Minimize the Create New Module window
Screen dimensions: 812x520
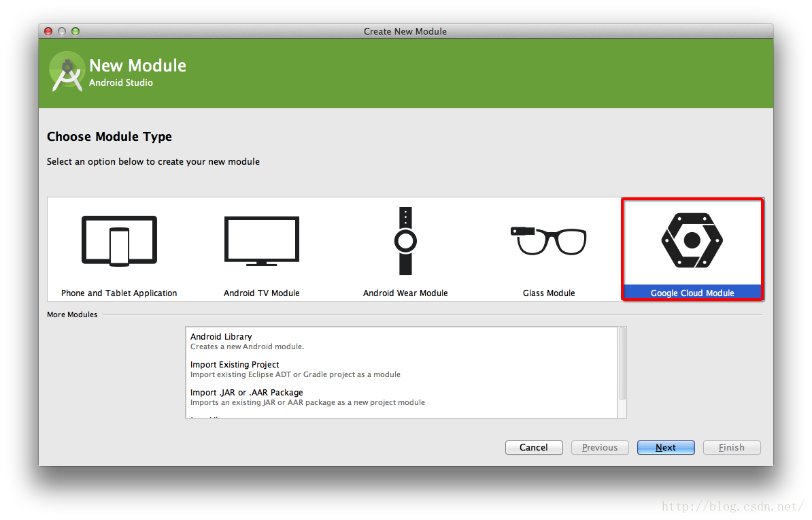(62, 31)
